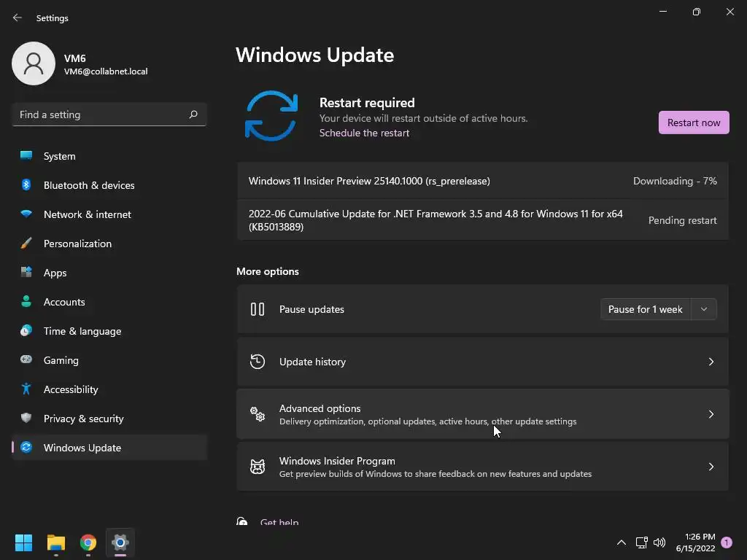Open Privacy & security settings

point(109,419)
